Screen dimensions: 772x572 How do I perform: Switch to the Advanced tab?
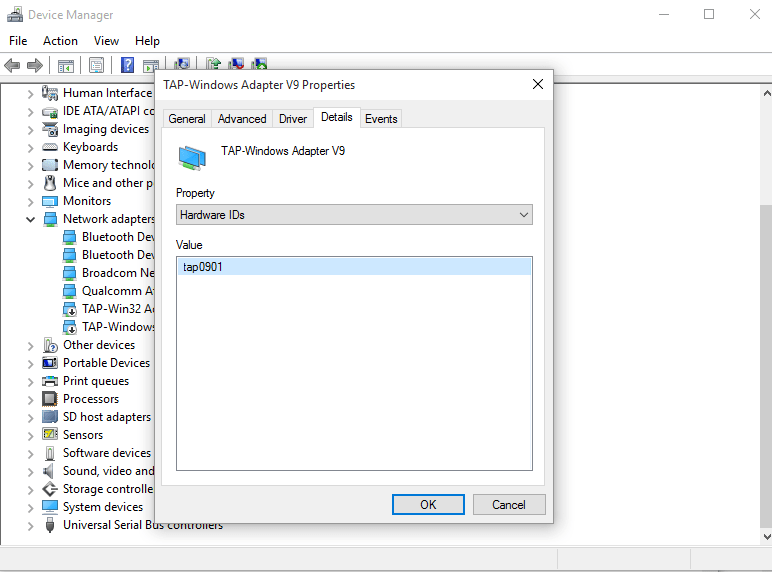242,119
